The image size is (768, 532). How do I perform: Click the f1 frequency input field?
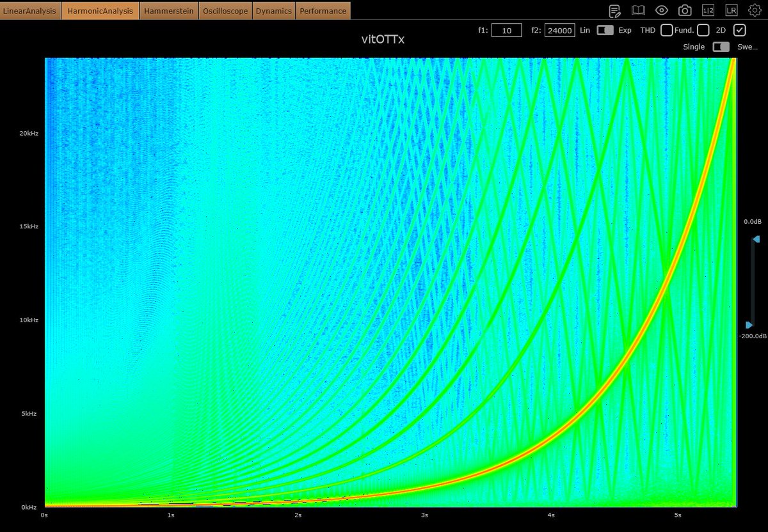(507, 30)
